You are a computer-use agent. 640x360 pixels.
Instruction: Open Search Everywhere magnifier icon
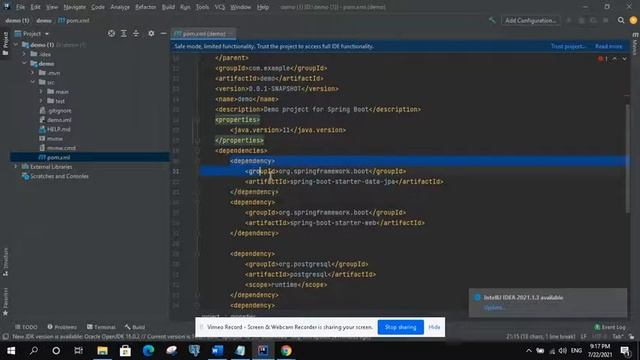(x=621, y=20)
